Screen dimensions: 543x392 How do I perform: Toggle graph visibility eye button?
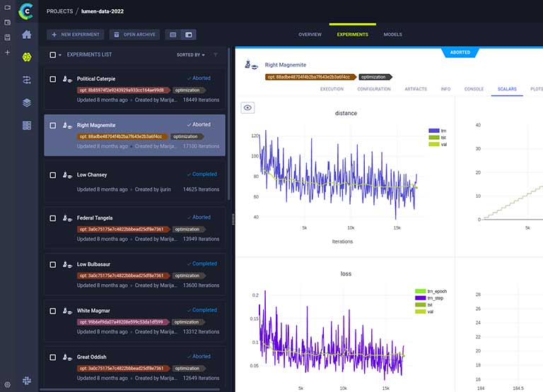point(247,107)
